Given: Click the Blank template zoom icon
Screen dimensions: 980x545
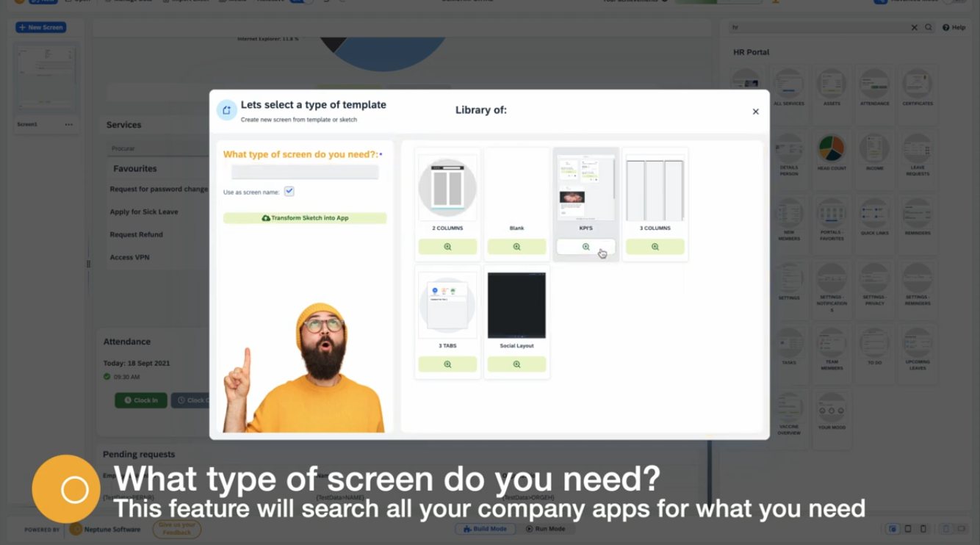Looking at the screenshot, I should (x=516, y=247).
